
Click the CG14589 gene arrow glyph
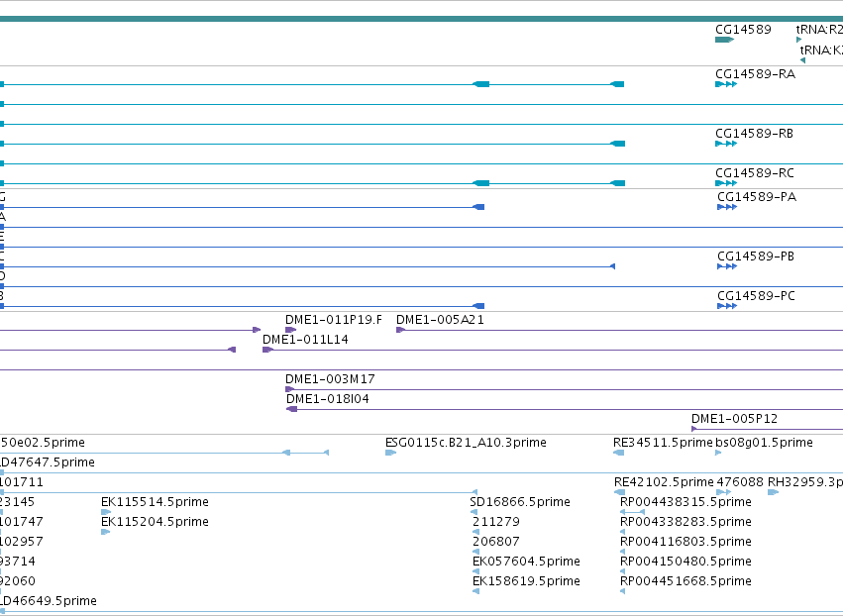tap(724, 40)
